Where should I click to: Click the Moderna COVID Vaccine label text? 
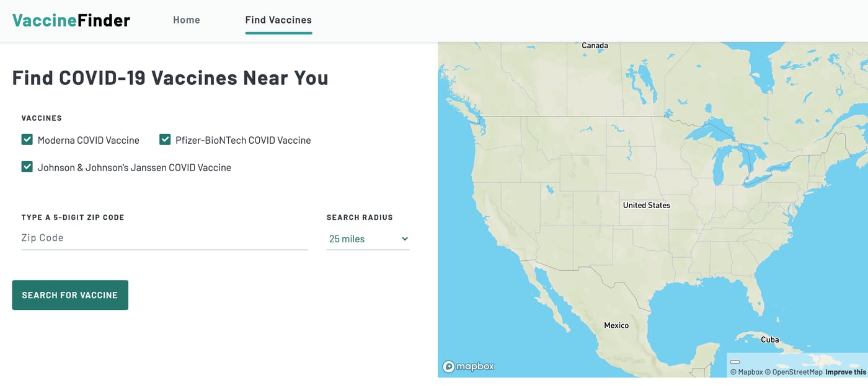tap(89, 140)
